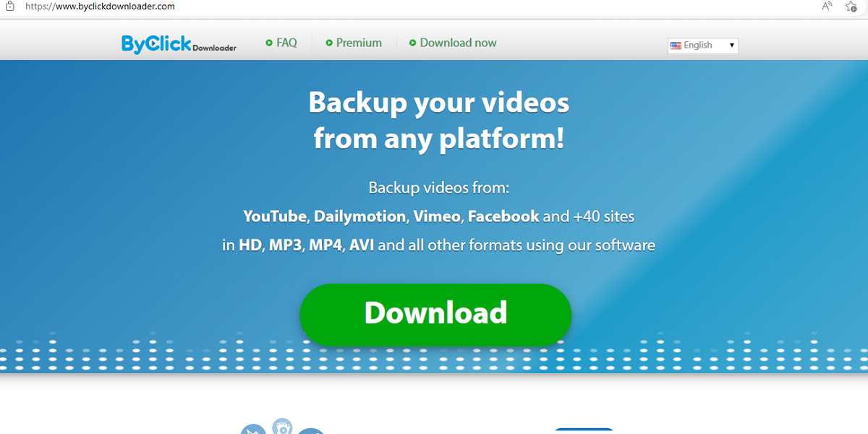868x434 pixels.
Task: Click the bold "Facebook" word
Action: [503, 216]
